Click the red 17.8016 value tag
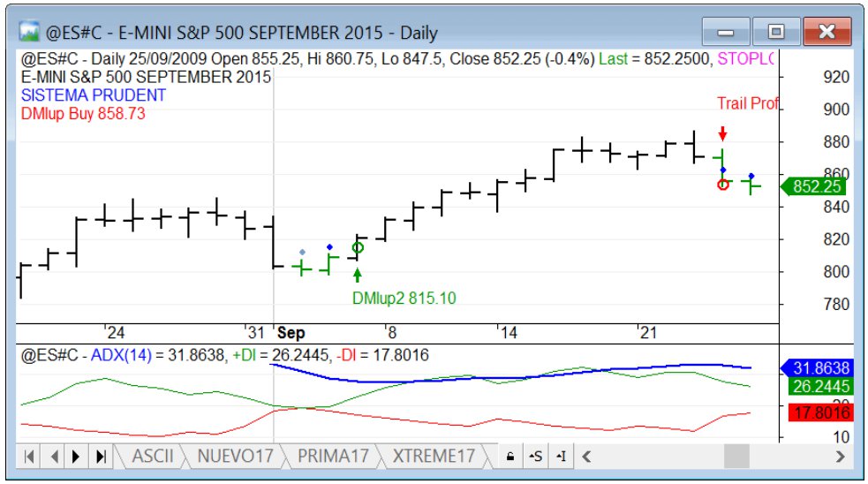 (821, 412)
